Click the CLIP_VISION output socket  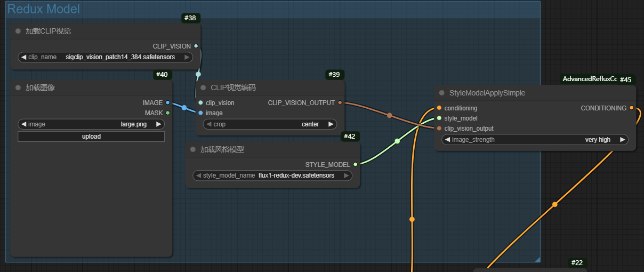click(x=196, y=46)
